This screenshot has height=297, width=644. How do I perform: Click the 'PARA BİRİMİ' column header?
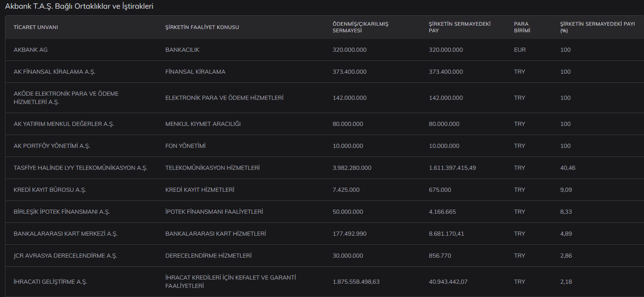pyautogui.click(x=522, y=27)
